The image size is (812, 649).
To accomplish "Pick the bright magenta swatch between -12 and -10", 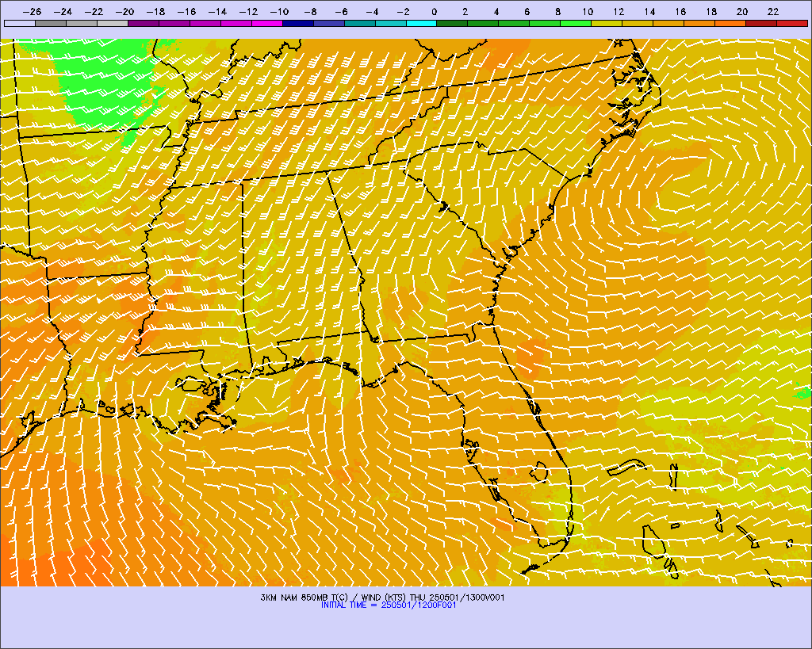I will (x=267, y=23).
